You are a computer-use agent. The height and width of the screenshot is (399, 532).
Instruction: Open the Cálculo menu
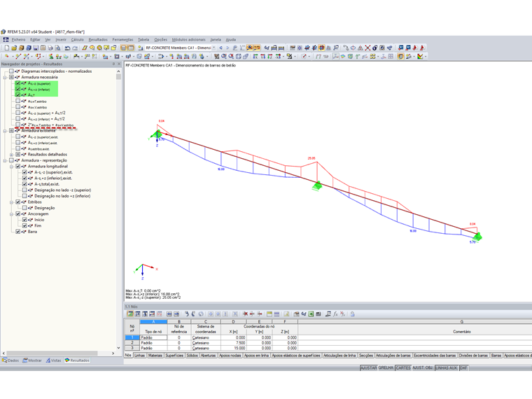tap(78, 40)
